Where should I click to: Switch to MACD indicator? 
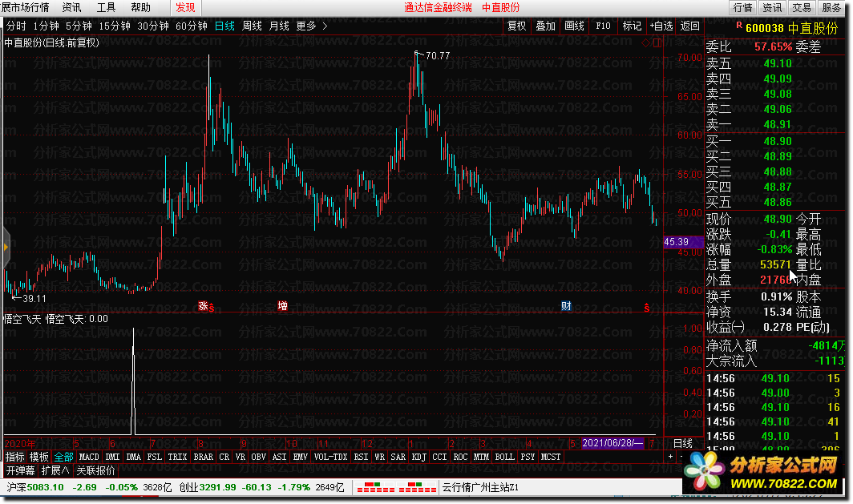pos(89,457)
